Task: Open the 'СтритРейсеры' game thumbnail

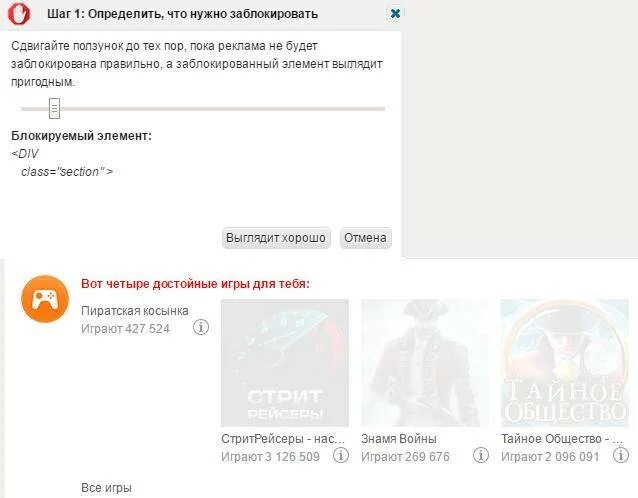Action: click(285, 363)
